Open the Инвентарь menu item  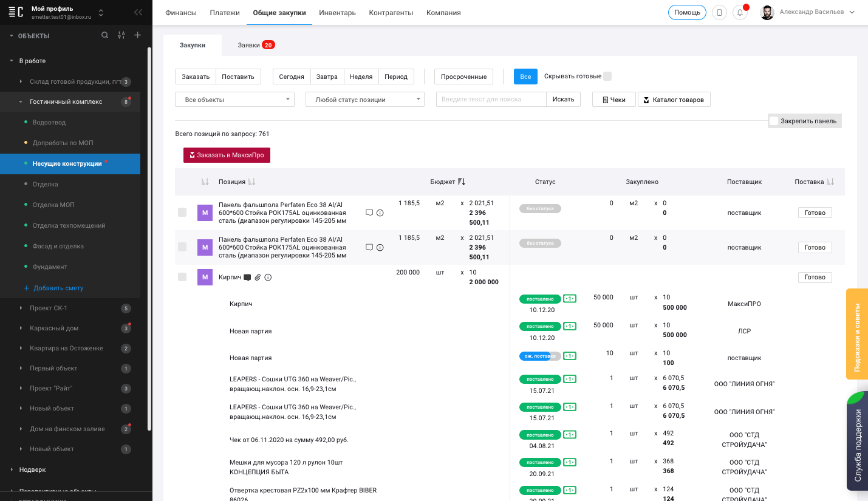337,13
